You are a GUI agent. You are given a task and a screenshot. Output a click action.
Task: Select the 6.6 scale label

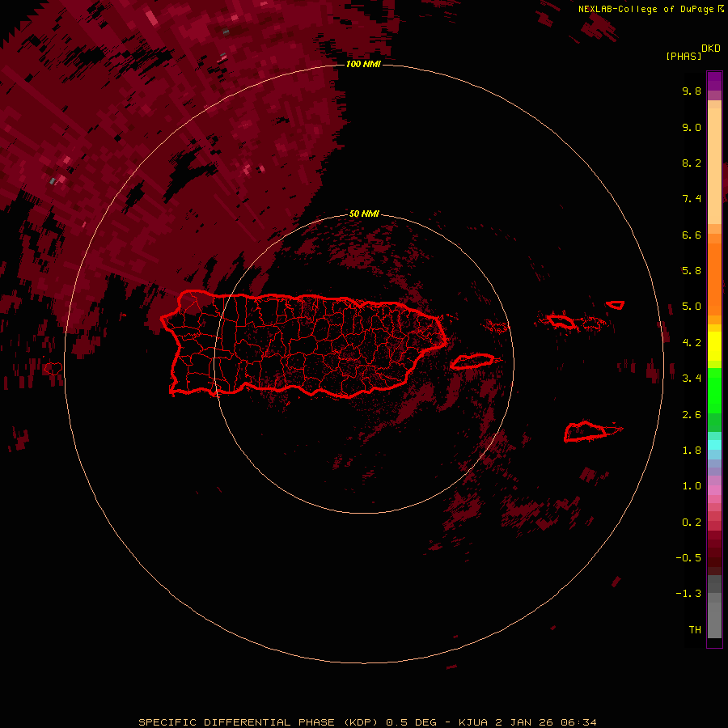pos(692,235)
